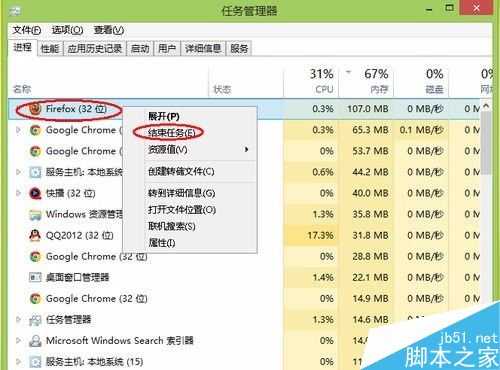Click the 任务管理器 process icon

pos(35,320)
